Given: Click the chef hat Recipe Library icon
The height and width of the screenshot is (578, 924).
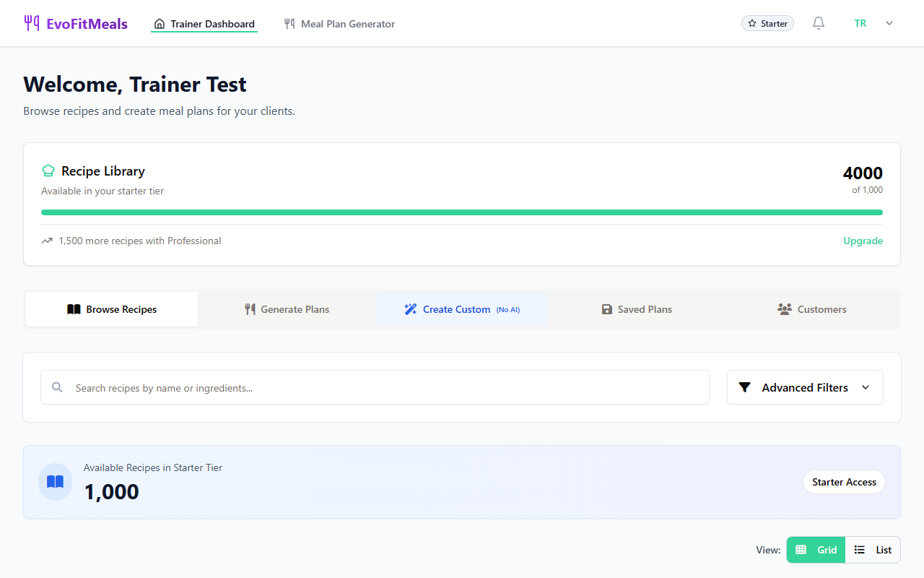Looking at the screenshot, I should (x=48, y=171).
